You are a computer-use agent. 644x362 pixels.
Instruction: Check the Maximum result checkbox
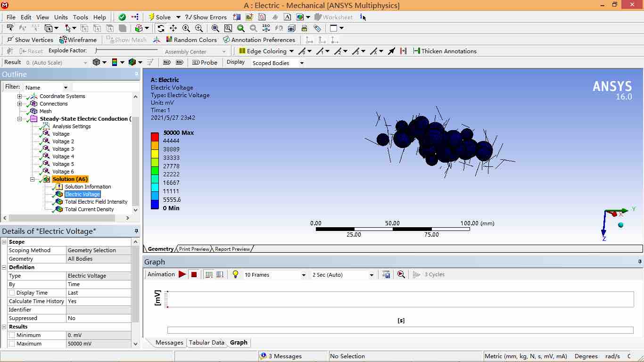[12, 344]
